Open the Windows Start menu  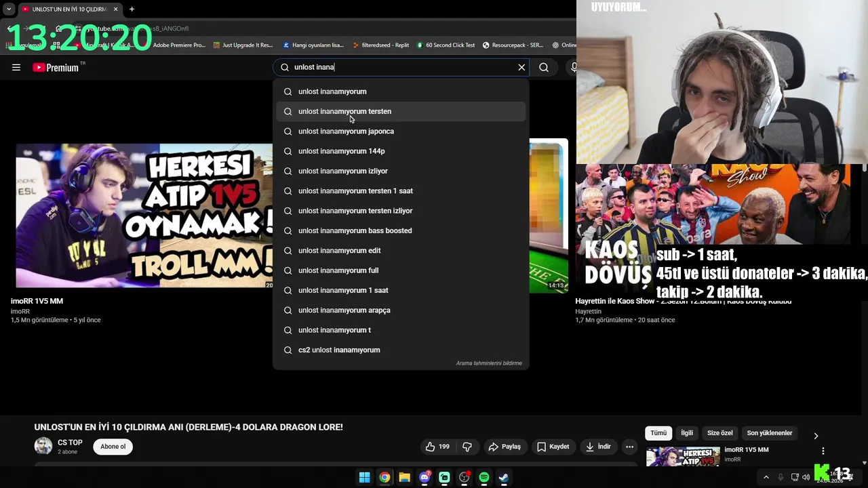pyautogui.click(x=364, y=478)
